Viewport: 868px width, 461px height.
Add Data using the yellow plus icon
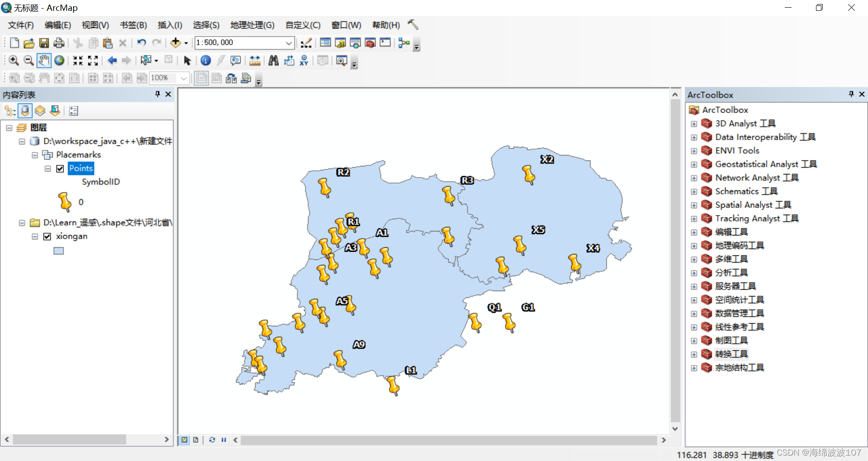(x=175, y=43)
